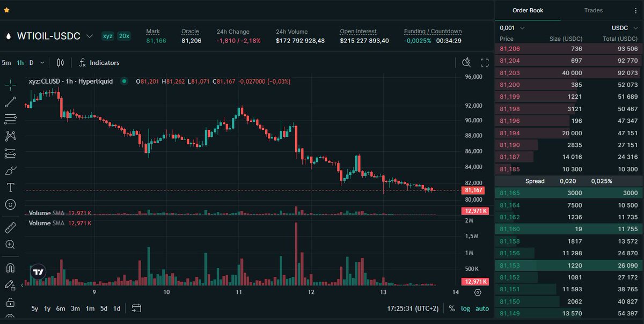
Task: Set chart range to 5d
Action: coord(104,308)
